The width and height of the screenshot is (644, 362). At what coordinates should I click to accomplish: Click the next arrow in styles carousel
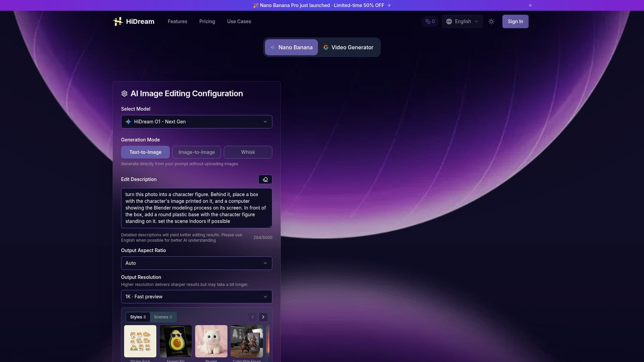click(263, 317)
